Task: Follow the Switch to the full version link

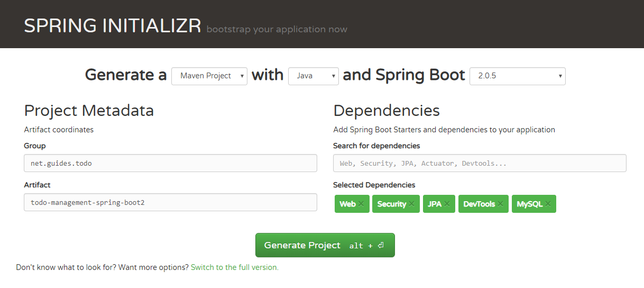Action: click(235, 267)
